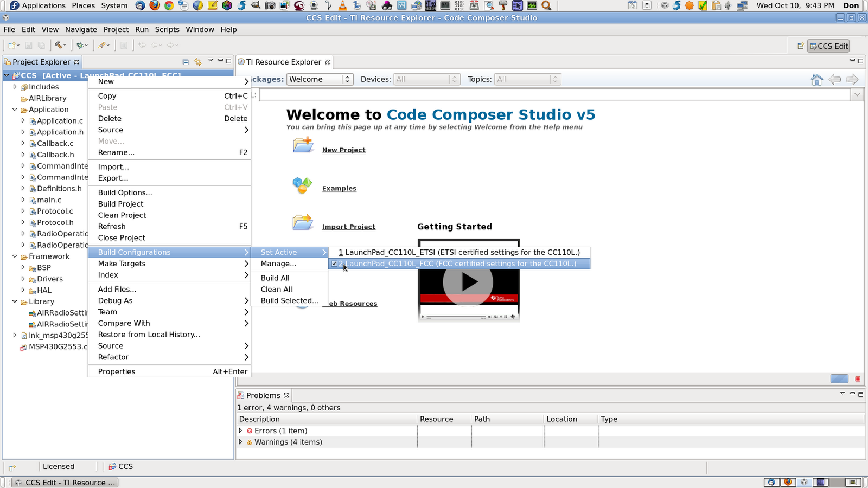Viewport: 868px width, 488px height.
Task: Expand the BSP folder node
Action: tap(23, 268)
